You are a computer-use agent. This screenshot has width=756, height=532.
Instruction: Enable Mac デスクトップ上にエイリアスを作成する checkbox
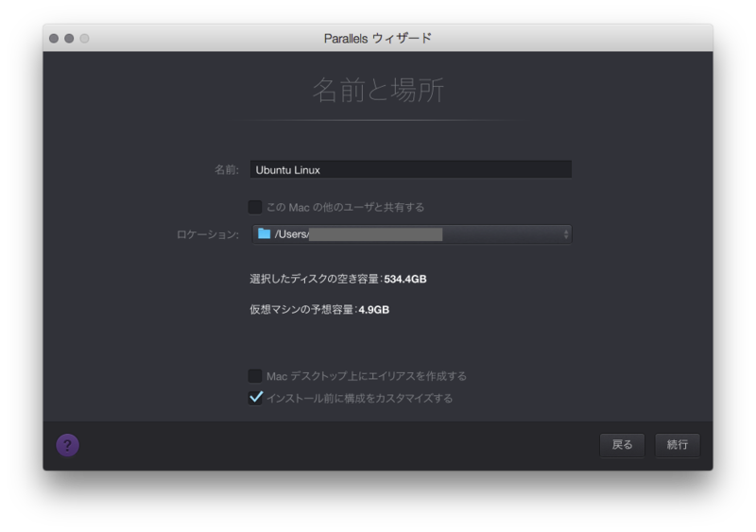pos(255,376)
